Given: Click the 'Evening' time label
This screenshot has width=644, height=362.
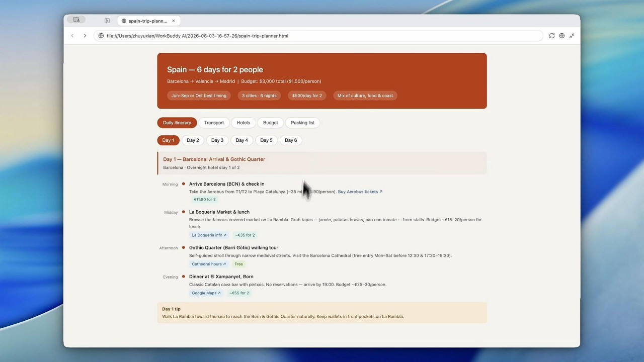Looking at the screenshot, I should pos(171,277).
